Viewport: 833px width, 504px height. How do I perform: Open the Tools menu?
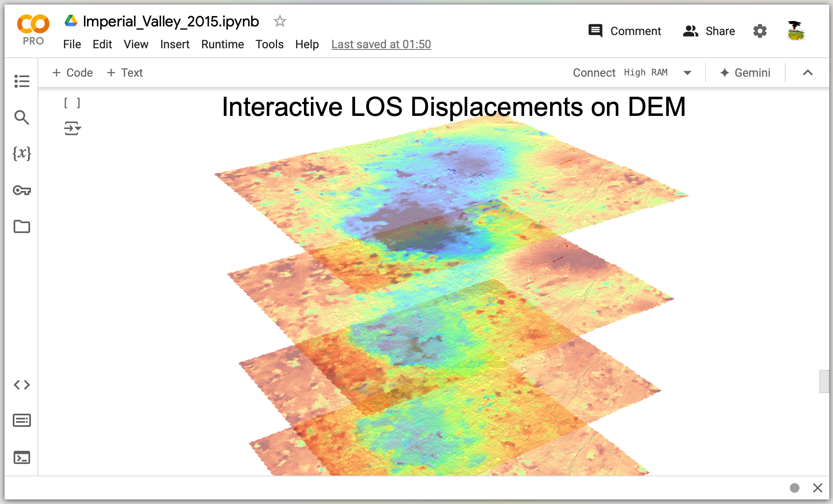click(x=269, y=44)
